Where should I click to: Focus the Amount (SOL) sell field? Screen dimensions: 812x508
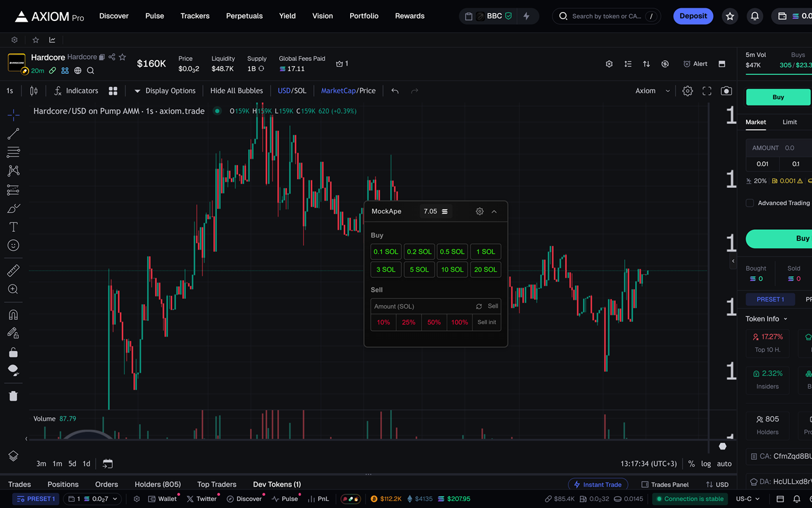[422, 306]
